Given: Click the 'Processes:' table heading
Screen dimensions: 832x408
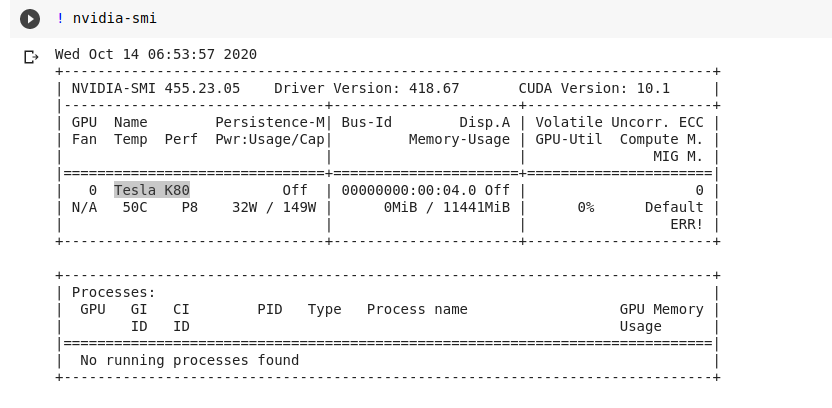Looking at the screenshot, I should pos(113,292).
